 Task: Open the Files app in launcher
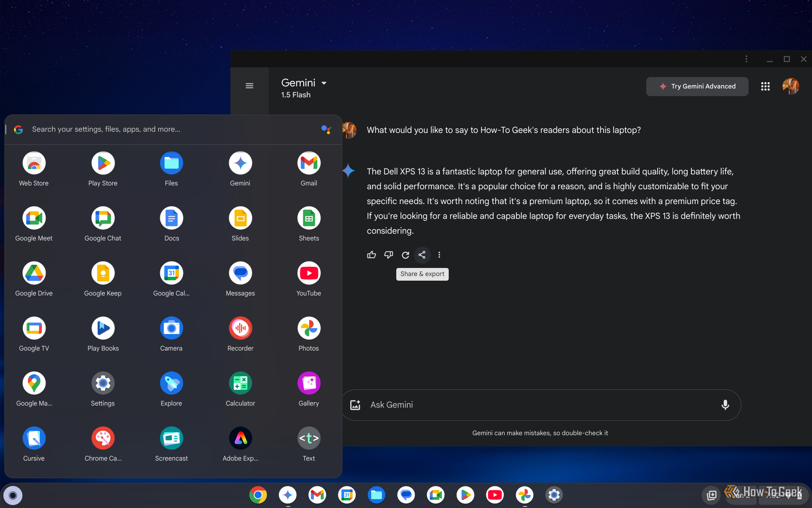pos(171,163)
